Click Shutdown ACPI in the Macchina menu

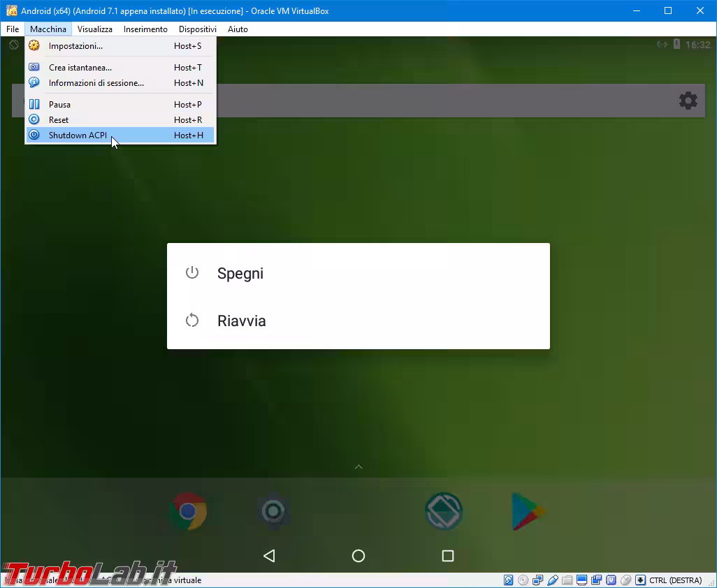pyautogui.click(x=78, y=135)
